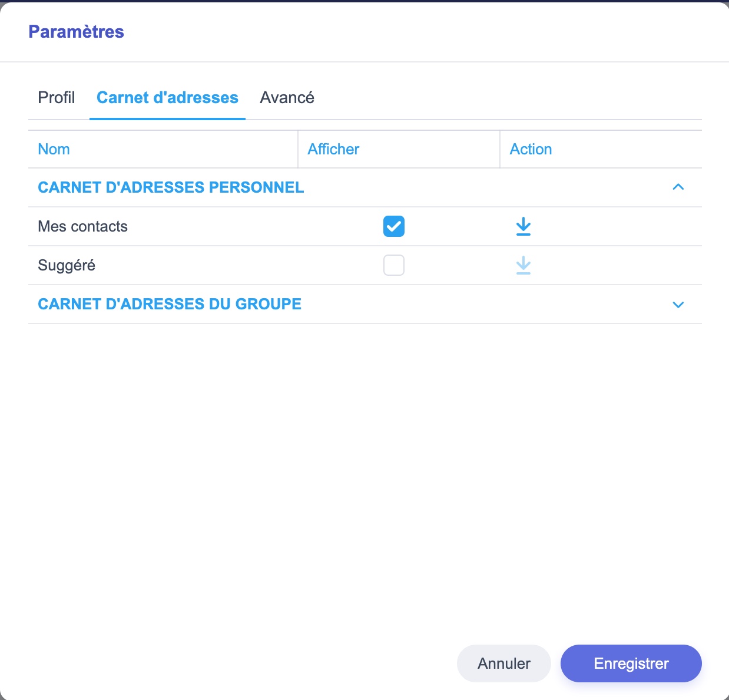
Task: Click the empty area below the address list
Action: tap(364, 471)
